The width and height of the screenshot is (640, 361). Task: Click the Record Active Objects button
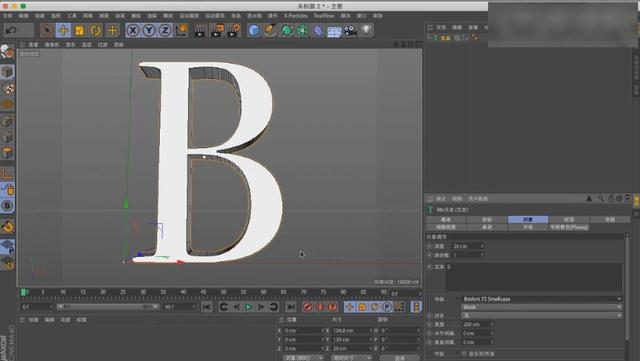point(308,307)
